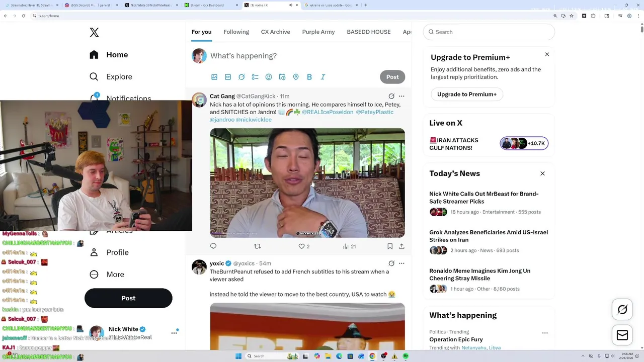This screenshot has width=644, height=362.
Task: Play the Cat Gang post video
Action: point(307,183)
